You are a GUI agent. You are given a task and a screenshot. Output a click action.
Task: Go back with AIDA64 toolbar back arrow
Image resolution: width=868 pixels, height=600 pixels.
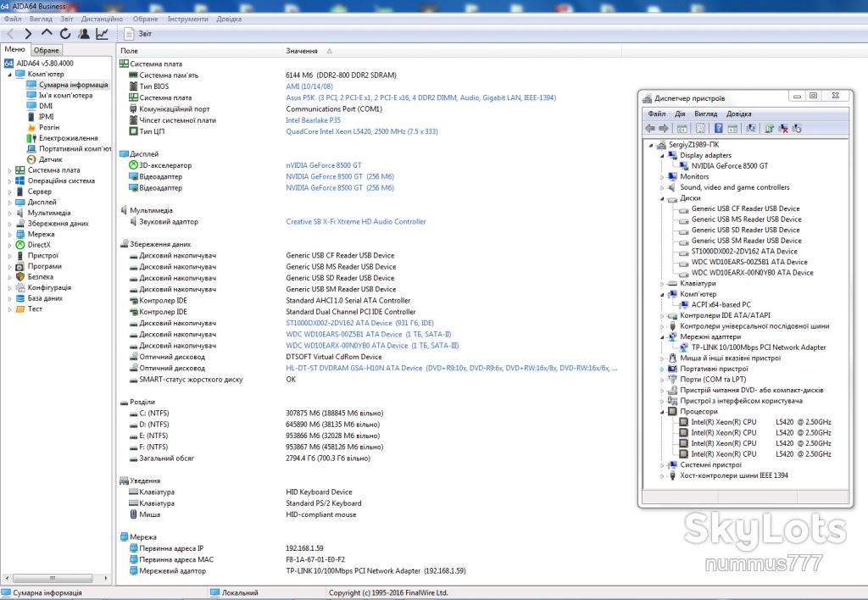coord(10,34)
